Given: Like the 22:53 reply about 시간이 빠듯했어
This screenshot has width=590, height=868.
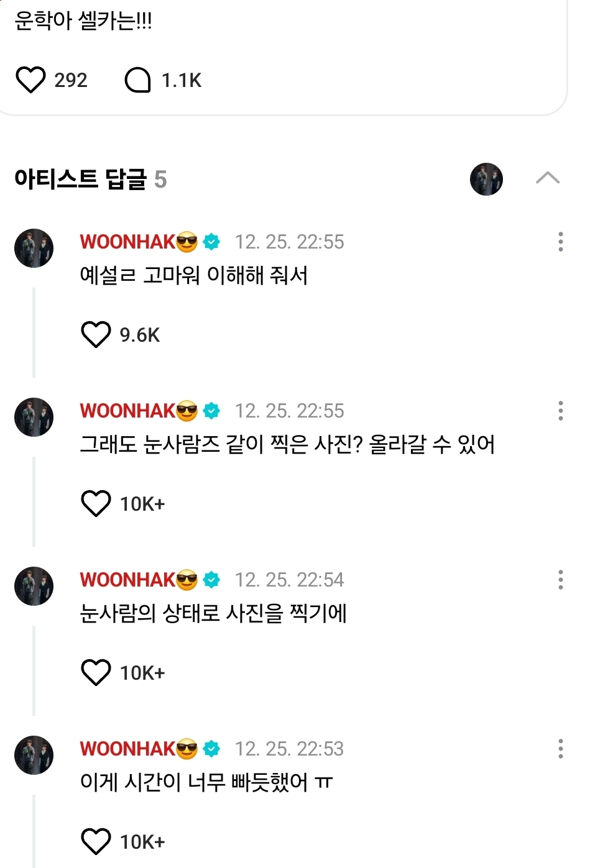Looking at the screenshot, I should [x=96, y=842].
